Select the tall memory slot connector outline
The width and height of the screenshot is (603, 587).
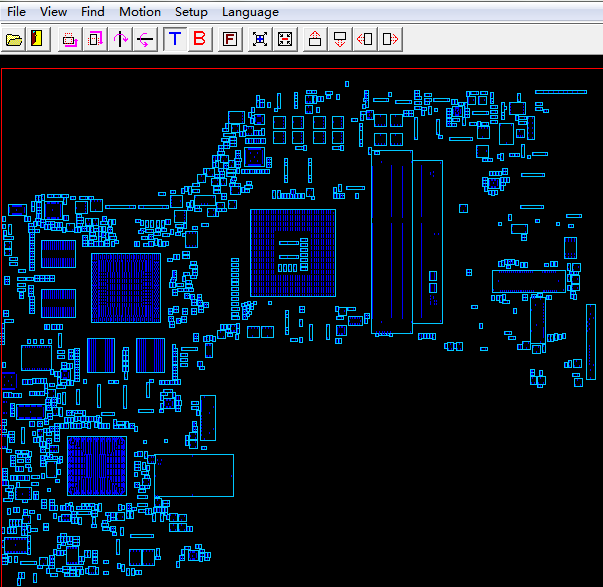pyautogui.click(x=392, y=242)
